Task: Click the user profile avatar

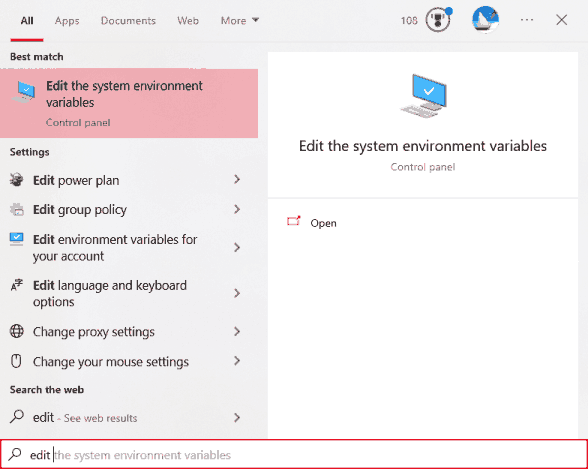Action: [x=485, y=19]
